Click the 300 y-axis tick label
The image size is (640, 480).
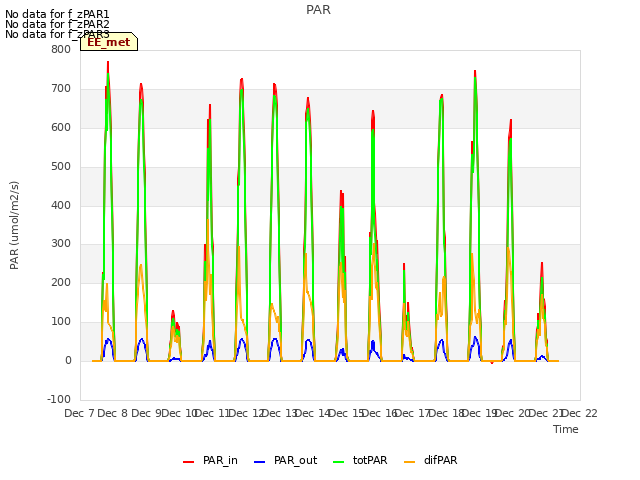(x=61, y=244)
